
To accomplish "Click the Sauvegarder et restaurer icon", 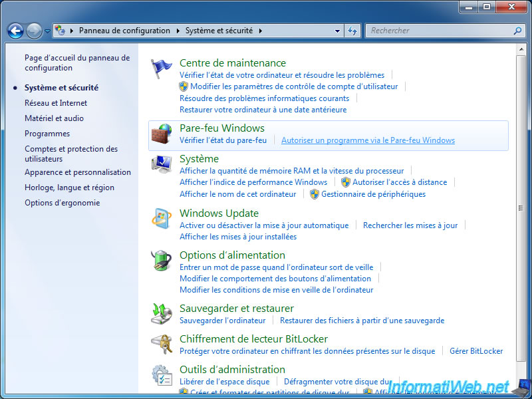I will point(161,313).
